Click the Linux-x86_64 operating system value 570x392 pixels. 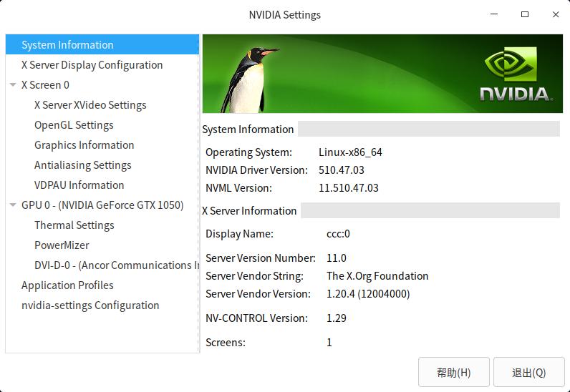[350, 152]
